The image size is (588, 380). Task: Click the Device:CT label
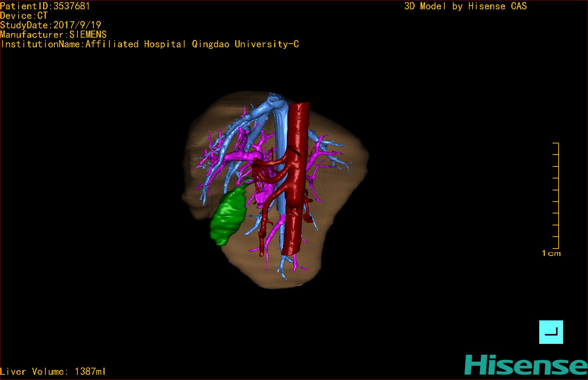[24, 16]
